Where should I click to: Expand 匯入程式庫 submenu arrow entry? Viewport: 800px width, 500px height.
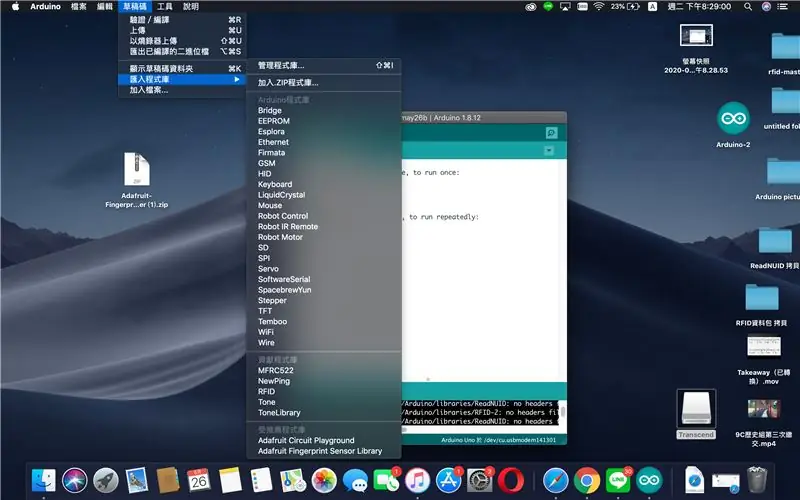[182, 79]
